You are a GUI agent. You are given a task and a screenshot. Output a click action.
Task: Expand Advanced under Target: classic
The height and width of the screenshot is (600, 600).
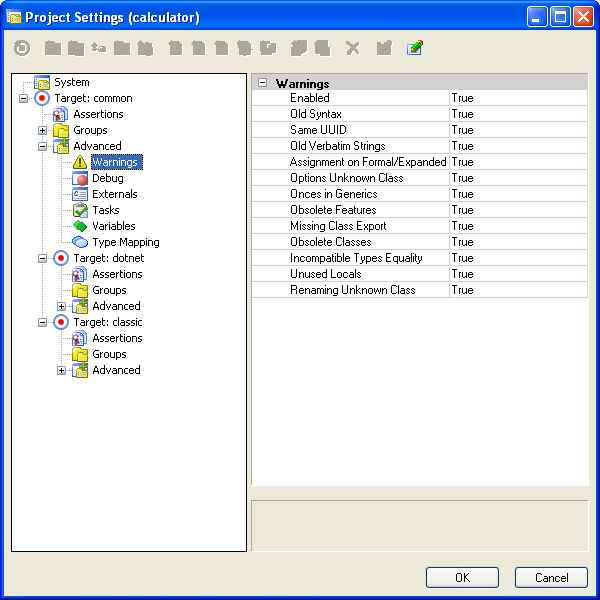(x=61, y=370)
